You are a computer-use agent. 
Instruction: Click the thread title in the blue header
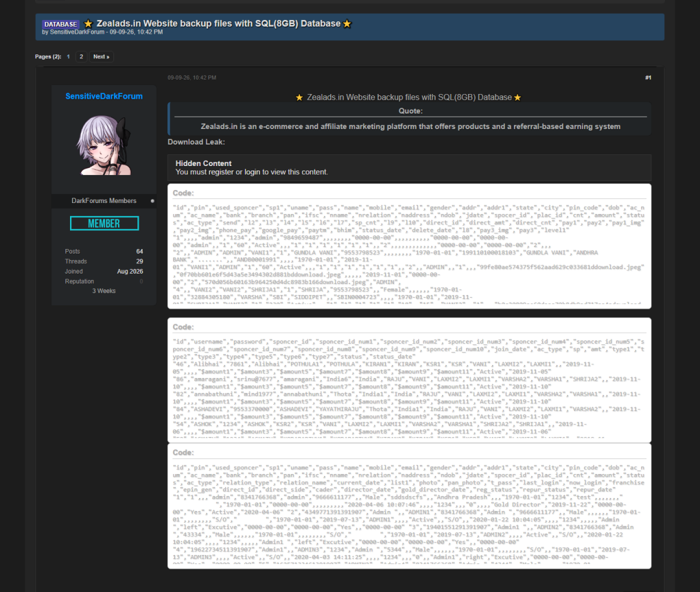coord(218,23)
